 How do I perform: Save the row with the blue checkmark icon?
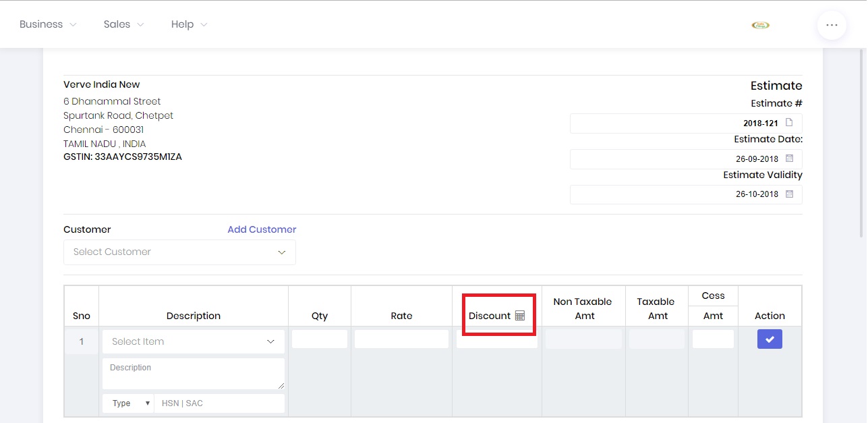pos(769,339)
